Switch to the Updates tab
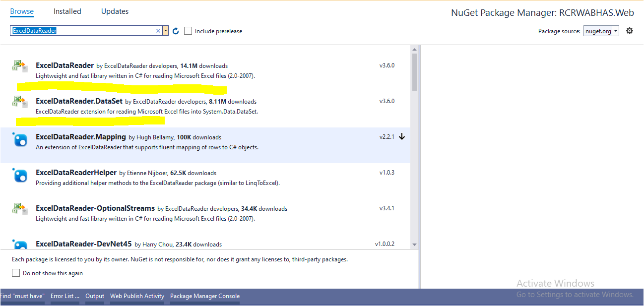This screenshot has height=306, width=644. click(x=115, y=11)
